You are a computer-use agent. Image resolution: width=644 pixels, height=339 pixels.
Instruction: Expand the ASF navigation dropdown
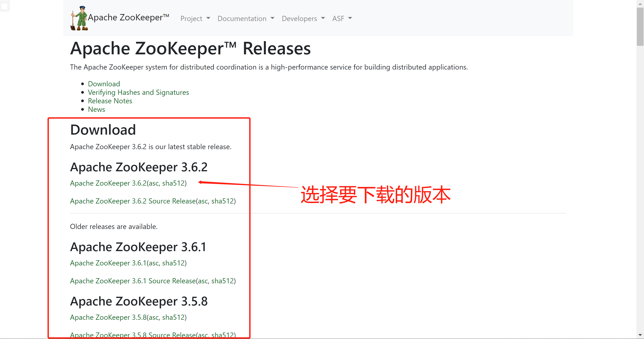[x=342, y=18]
